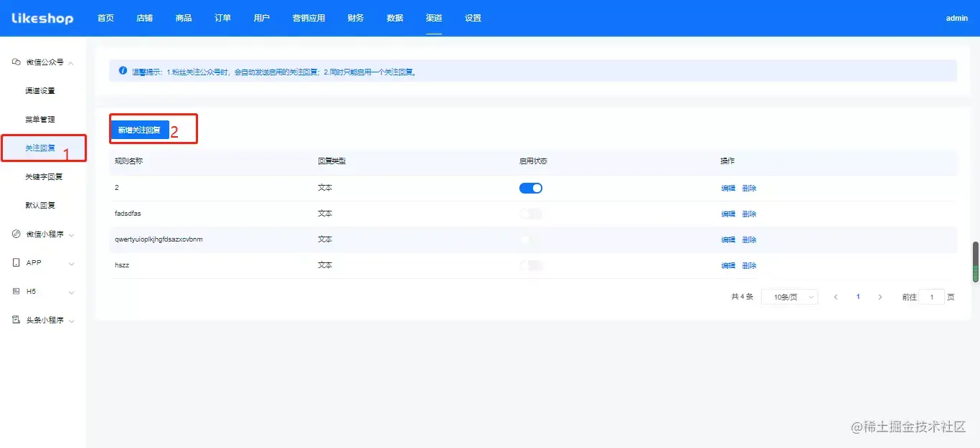The image size is (980, 448).
Task: Open the 店铺 top menu
Action: click(x=144, y=18)
